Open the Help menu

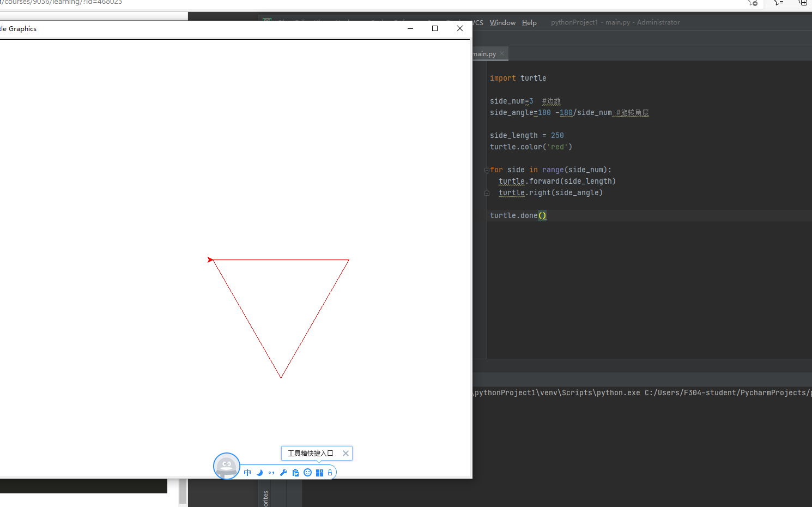point(529,23)
